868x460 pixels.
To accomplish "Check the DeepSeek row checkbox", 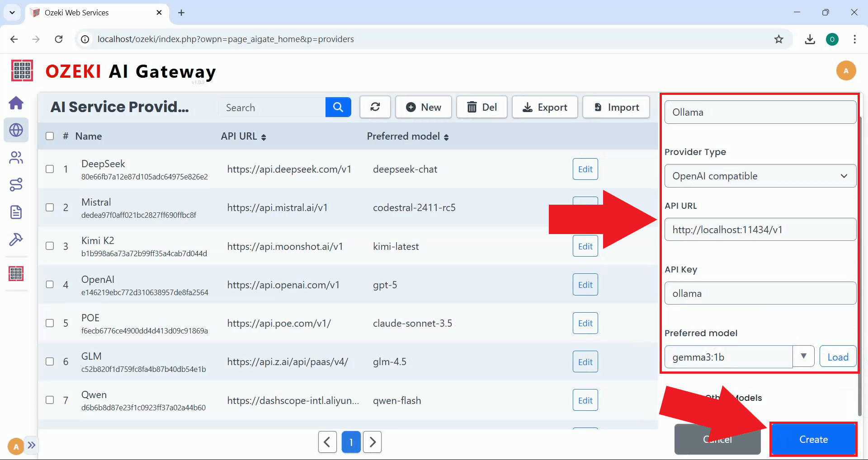I will coord(50,169).
